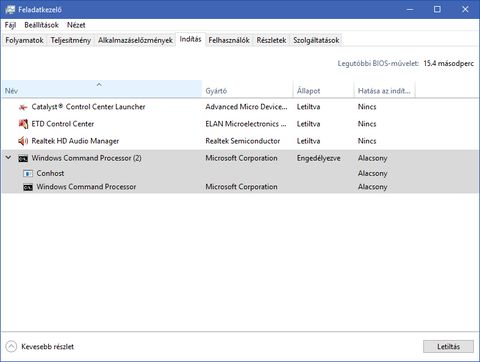Open the Részletek tab
Screen dimensions: 480x362
tap(271, 40)
